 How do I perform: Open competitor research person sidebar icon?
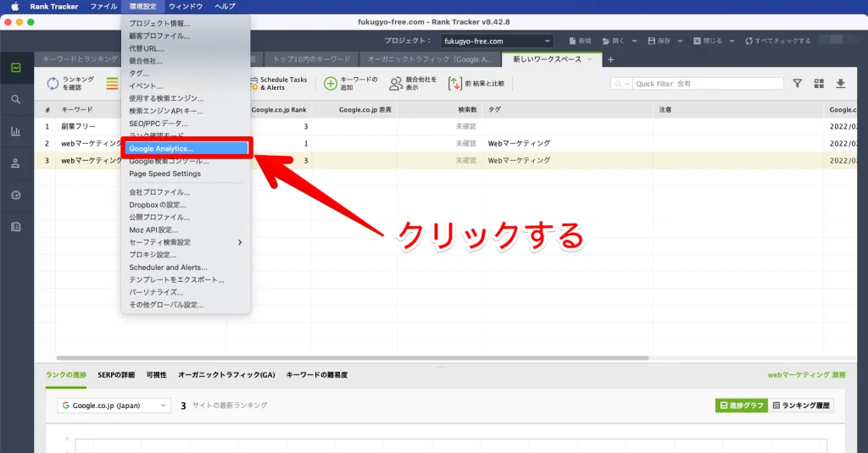pyautogui.click(x=16, y=163)
